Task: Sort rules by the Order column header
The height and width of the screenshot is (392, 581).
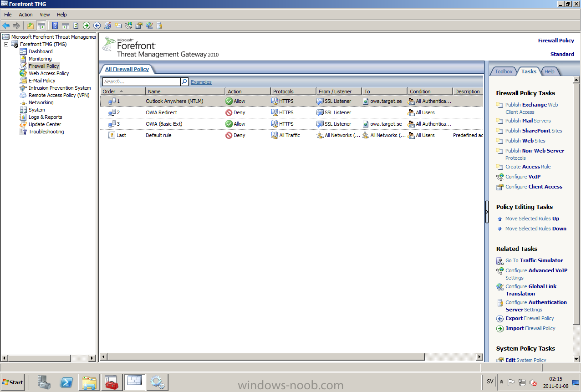Action: [x=122, y=92]
